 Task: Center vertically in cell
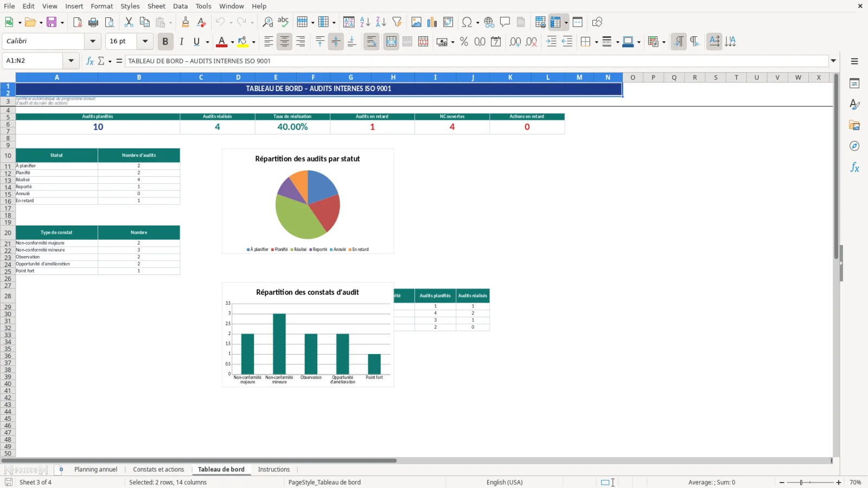336,42
